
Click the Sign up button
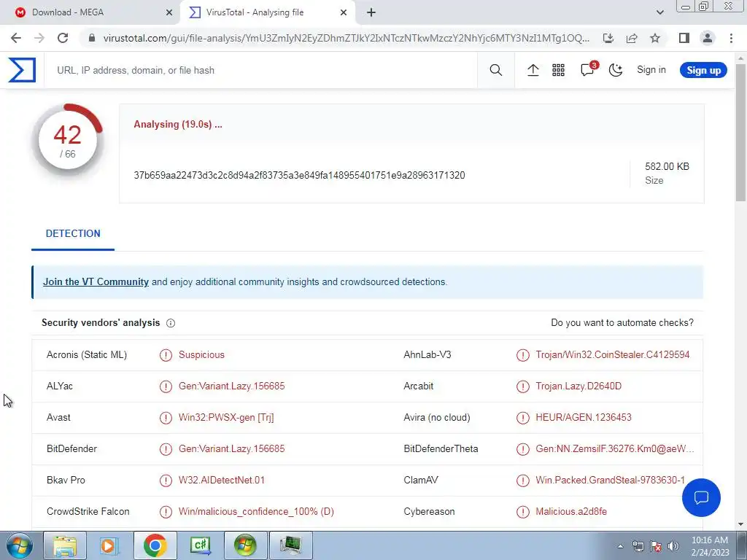pos(703,70)
